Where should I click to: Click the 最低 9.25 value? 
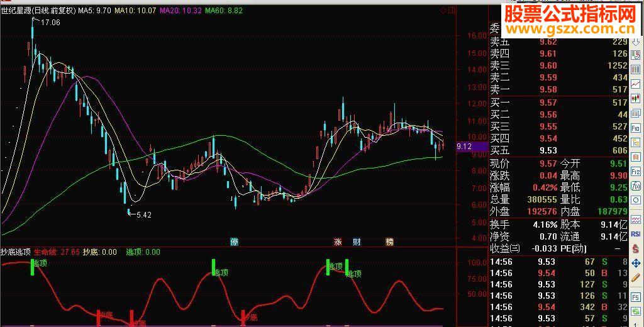[619, 187]
